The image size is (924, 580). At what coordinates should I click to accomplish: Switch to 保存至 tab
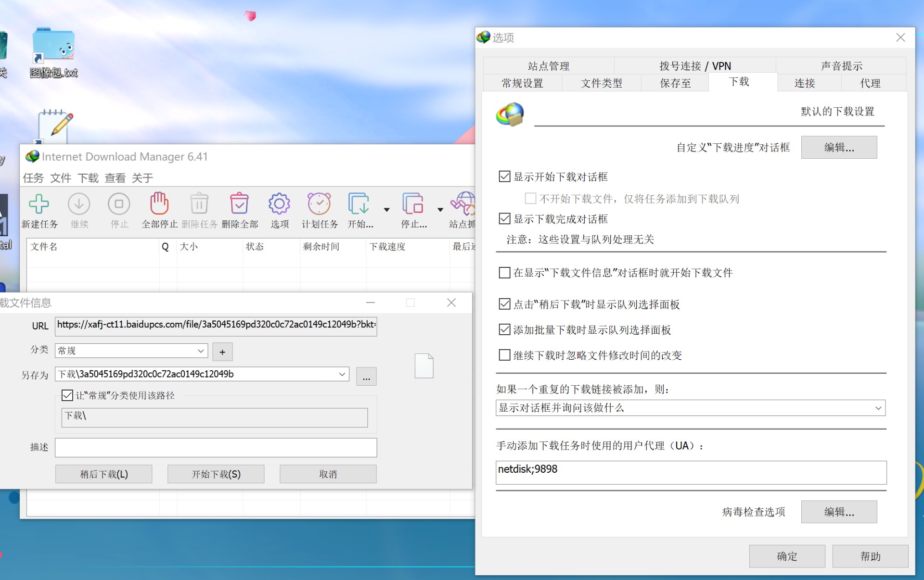tap(675, 83)
